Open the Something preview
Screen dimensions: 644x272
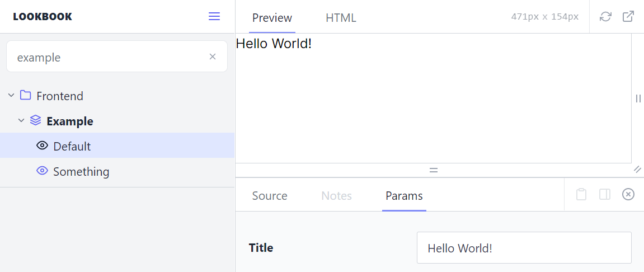(117, 171)
